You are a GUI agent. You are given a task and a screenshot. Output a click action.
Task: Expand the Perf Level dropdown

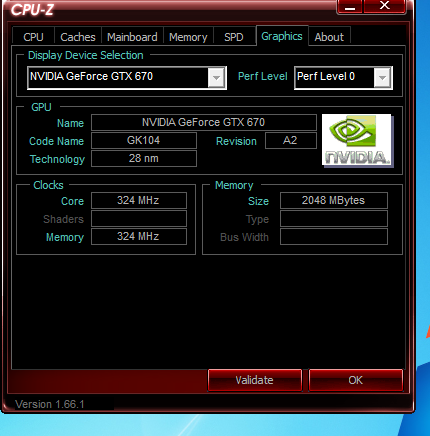pos(343,78)
